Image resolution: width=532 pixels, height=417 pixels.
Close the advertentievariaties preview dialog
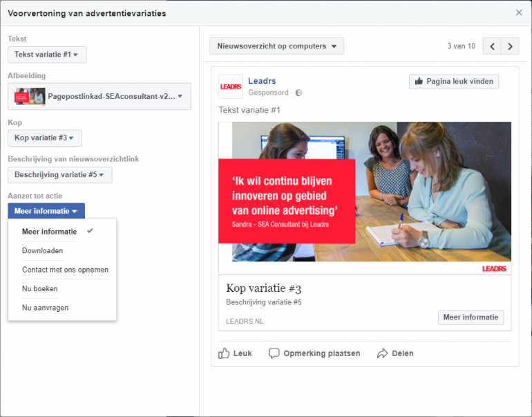519,12
